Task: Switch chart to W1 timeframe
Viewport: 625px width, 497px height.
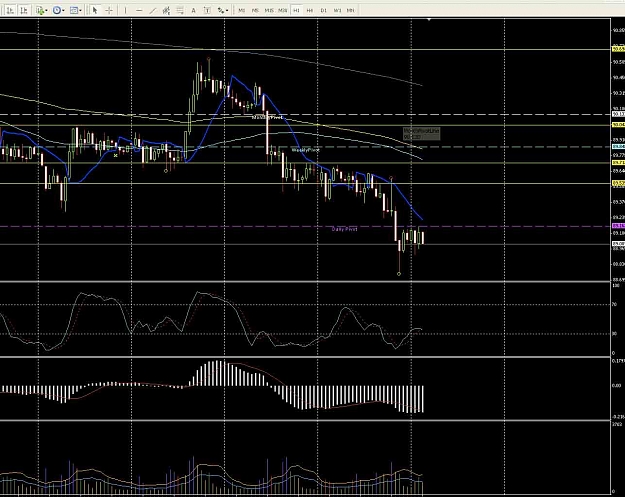Action: tap(337, 10)
